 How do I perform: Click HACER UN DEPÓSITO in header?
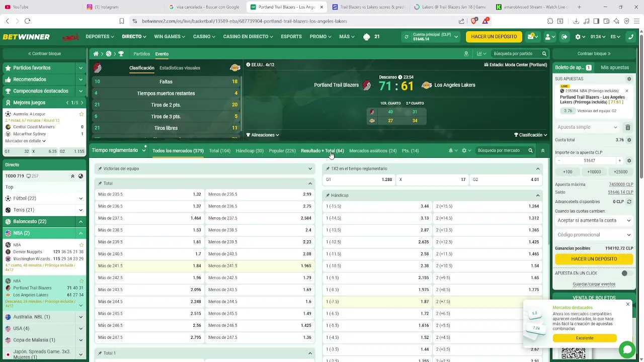point(494,37)
